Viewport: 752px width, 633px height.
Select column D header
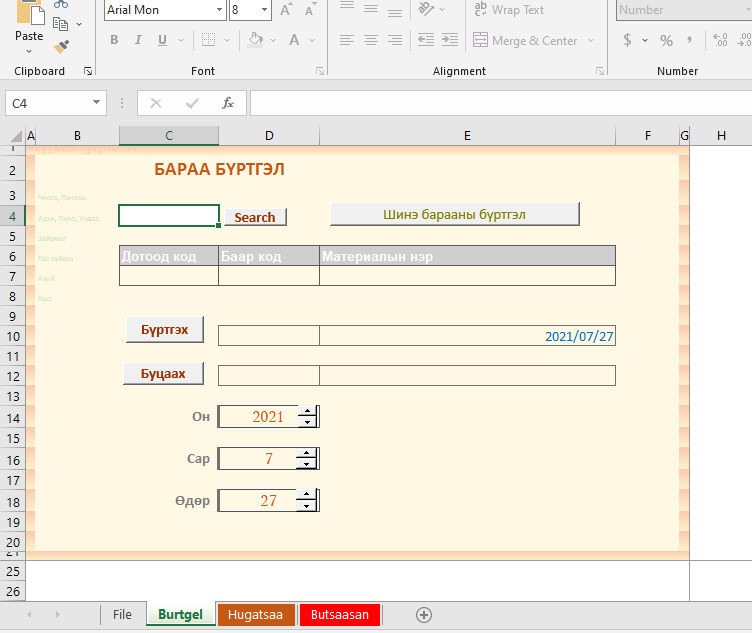coord(269,136)
